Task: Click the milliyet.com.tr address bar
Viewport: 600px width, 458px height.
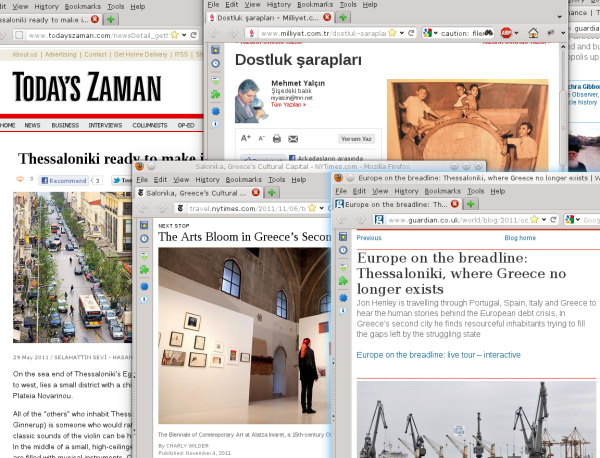Action: (x=320, y=33)
